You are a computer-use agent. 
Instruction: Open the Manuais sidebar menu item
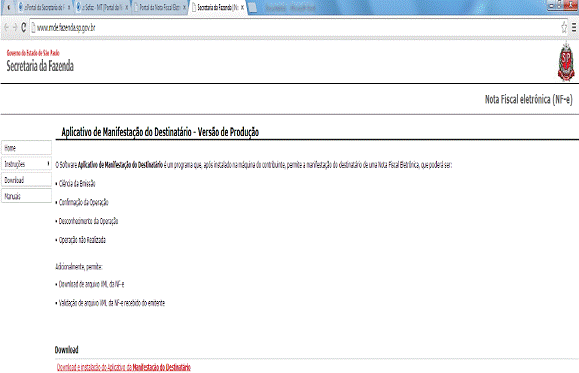point(26,196)
